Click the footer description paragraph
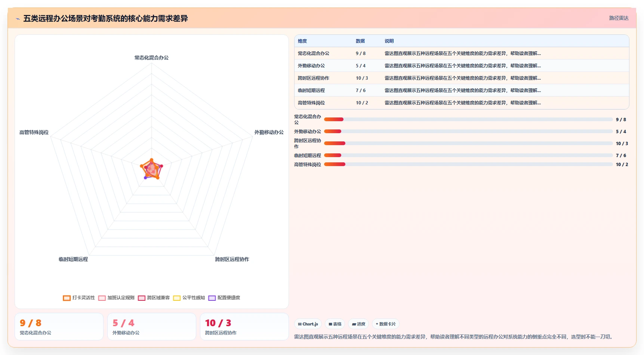This screenshot has height=355, width=644. [454, 337]
